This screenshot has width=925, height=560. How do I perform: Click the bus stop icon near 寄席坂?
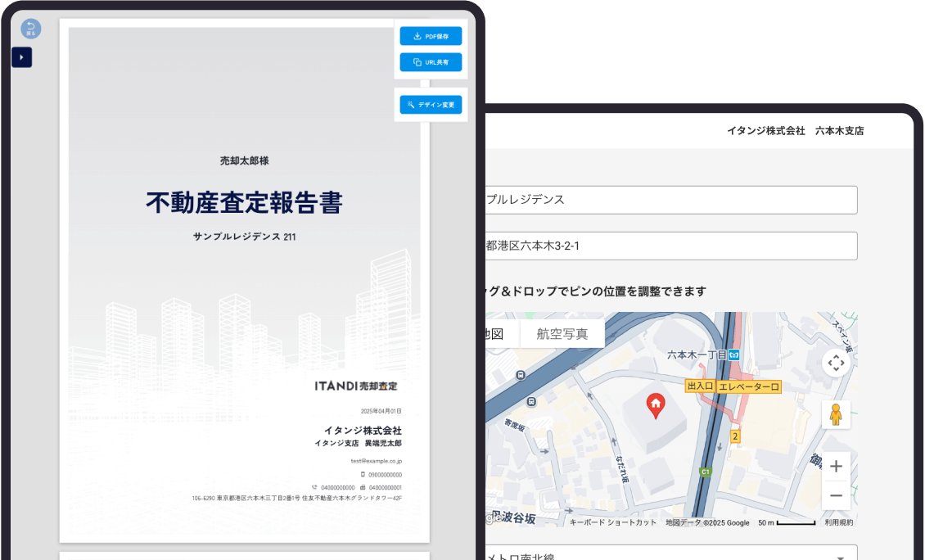531,402
